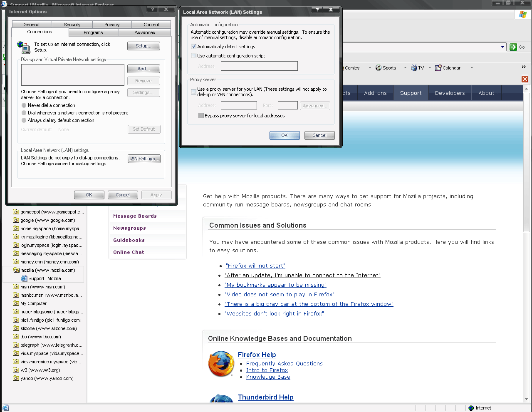
Task: Enable Use automatic configuration script
Action: click(x=194, y=56)
